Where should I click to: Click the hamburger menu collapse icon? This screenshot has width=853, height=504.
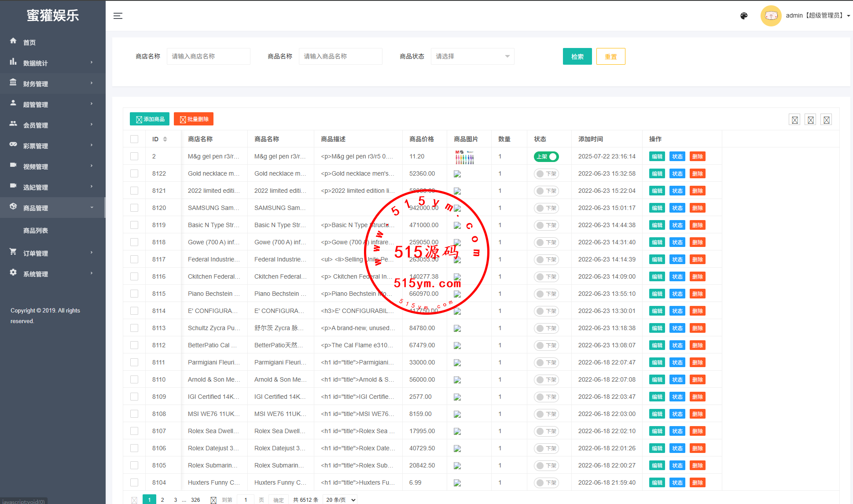pyautogui.click(x=118, y=16)
